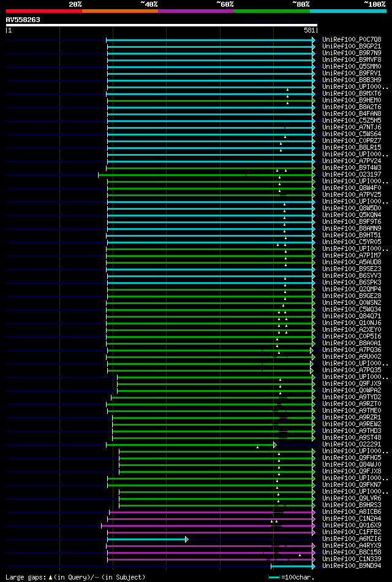Open hit UniRef100_B9HT51
Screen dimensions: 392x582
pyautogui.click(x=352, y=235)
